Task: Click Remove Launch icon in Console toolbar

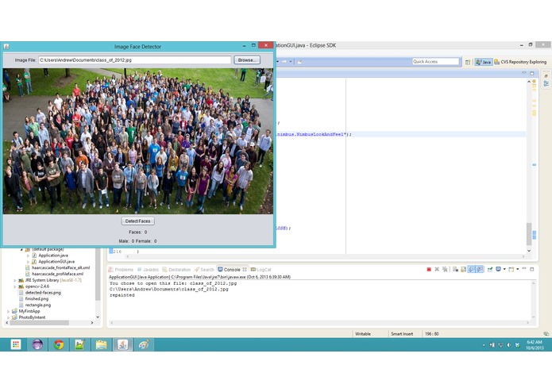Action: tap(437, 269)
